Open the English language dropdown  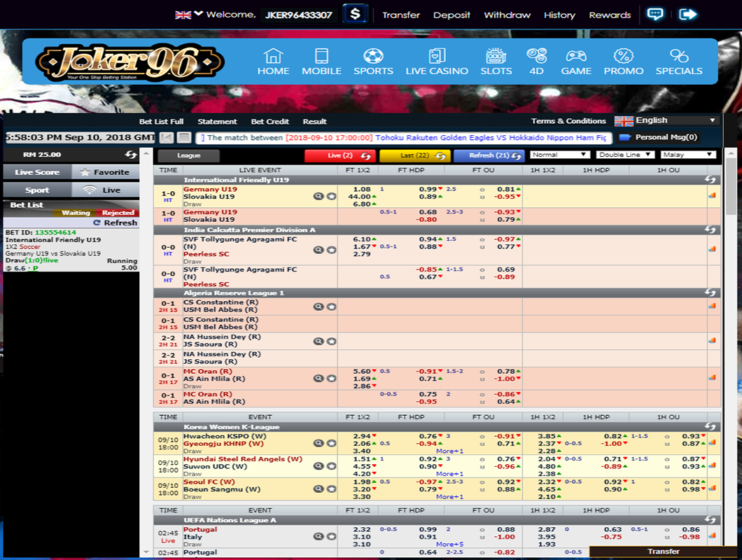coord(666,120)
